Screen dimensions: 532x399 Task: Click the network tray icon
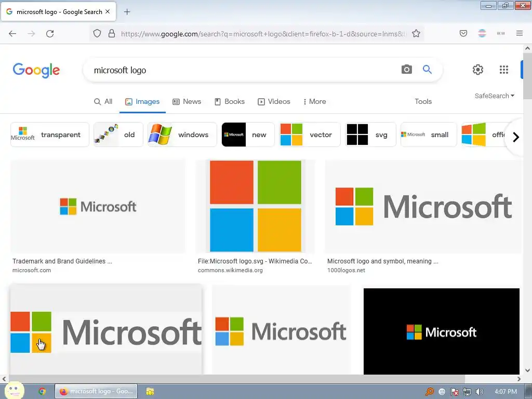467,392
